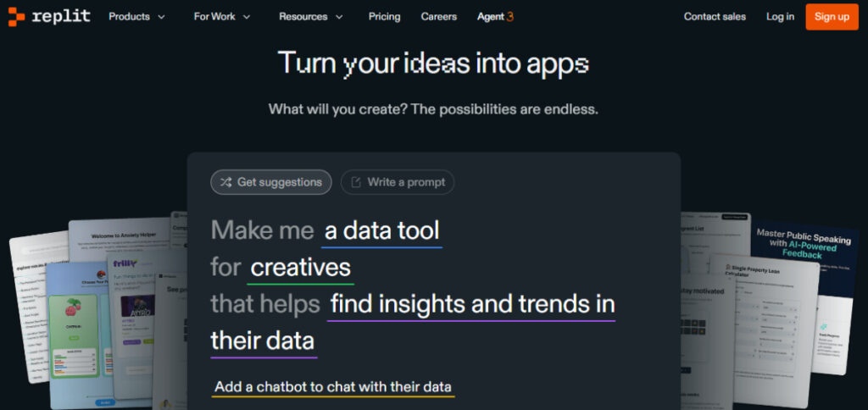Expand the Resources menu chevron
The width and height of the screenshot is (868, 410).
(339, 17)
